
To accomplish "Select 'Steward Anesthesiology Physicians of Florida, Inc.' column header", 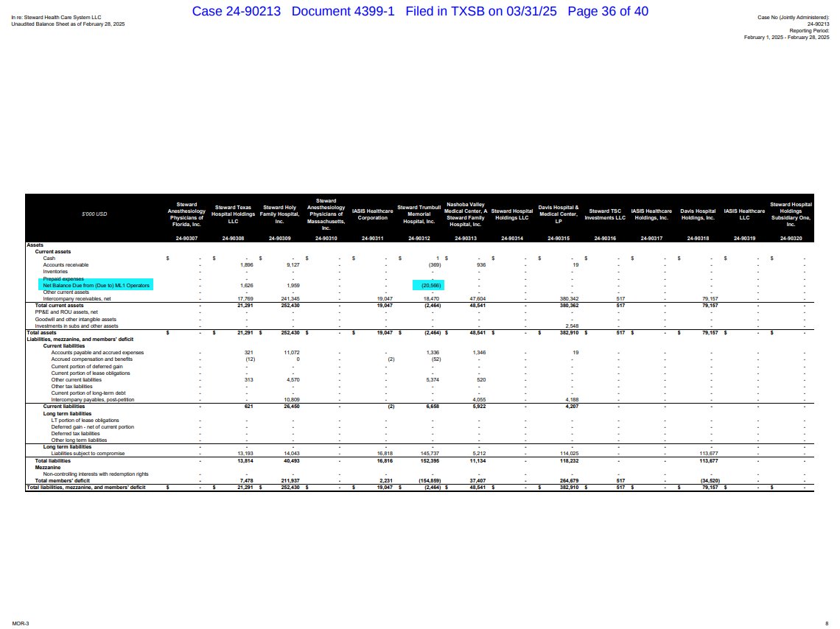I will coord(186,214).
